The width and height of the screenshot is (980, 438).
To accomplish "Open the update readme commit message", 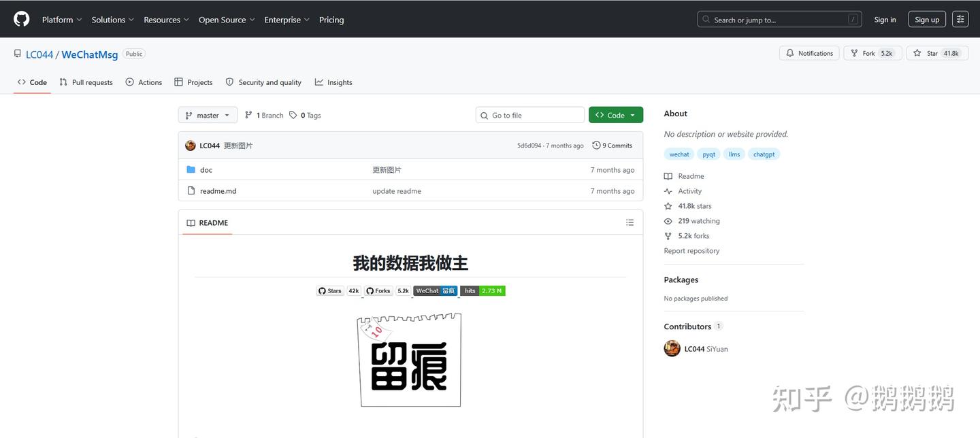I will pos(397,191).
